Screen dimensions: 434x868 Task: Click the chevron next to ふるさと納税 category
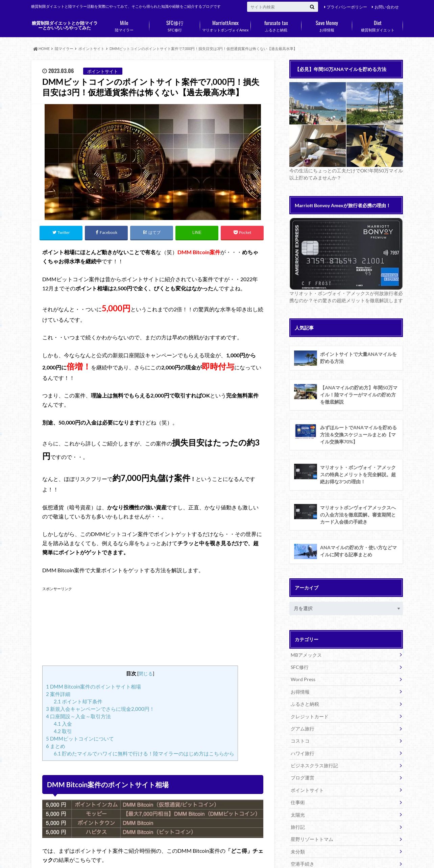pos(401,704)
